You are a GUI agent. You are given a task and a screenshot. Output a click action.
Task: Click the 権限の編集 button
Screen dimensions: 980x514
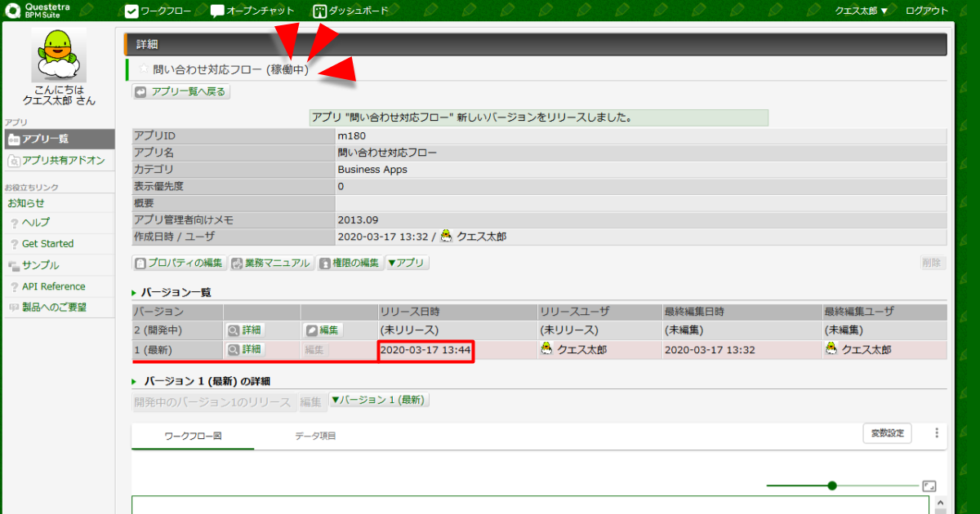click(x=350, y=264)
